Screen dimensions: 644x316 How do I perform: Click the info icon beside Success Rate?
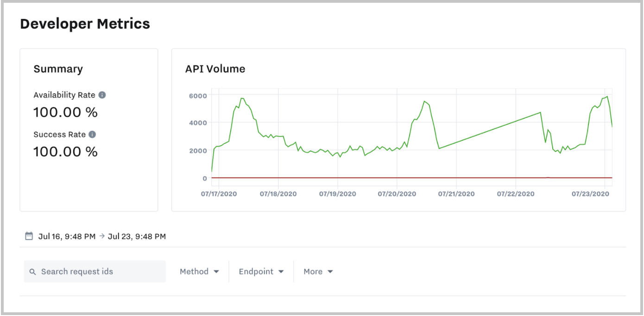click(x=92, y=134)
